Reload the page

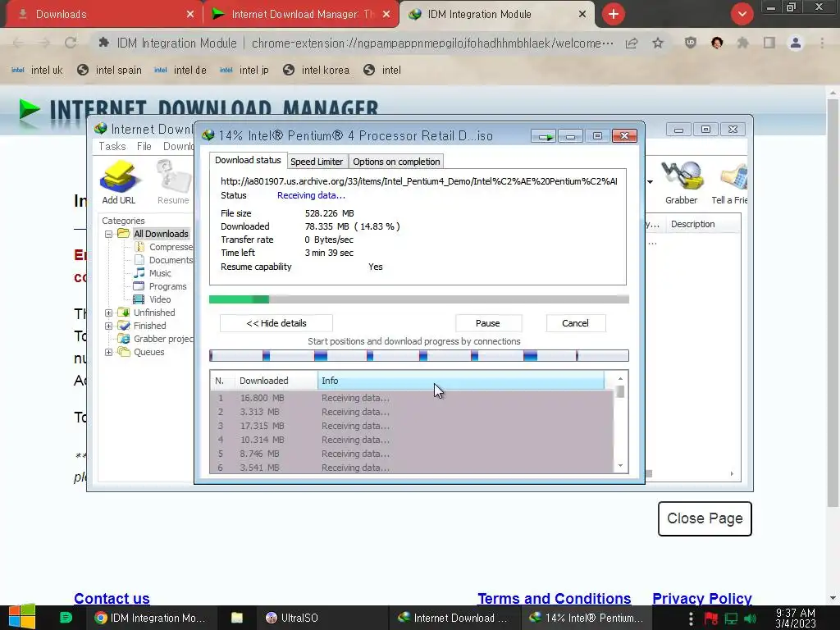(x=71, y=43)
